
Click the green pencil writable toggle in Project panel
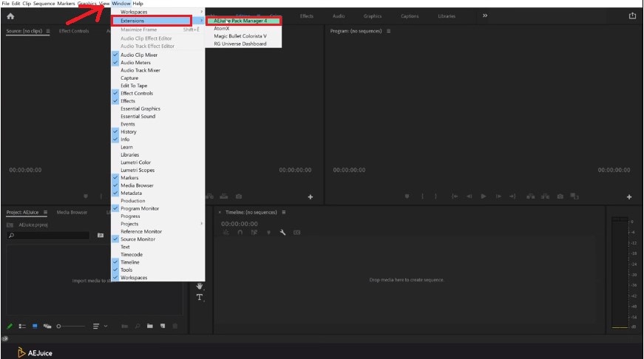[x=10, y=326]
